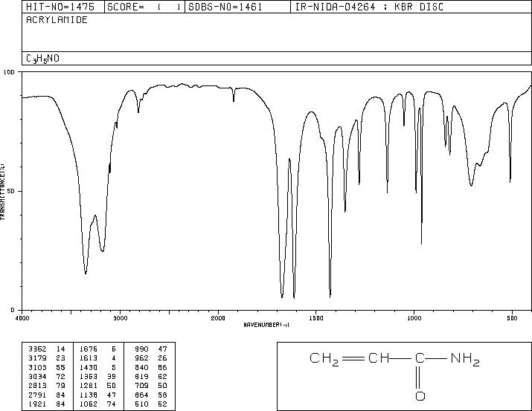Select peak table wavenumber 1363
The width and height of the screenshot is (532, 411).
[89, 376]
